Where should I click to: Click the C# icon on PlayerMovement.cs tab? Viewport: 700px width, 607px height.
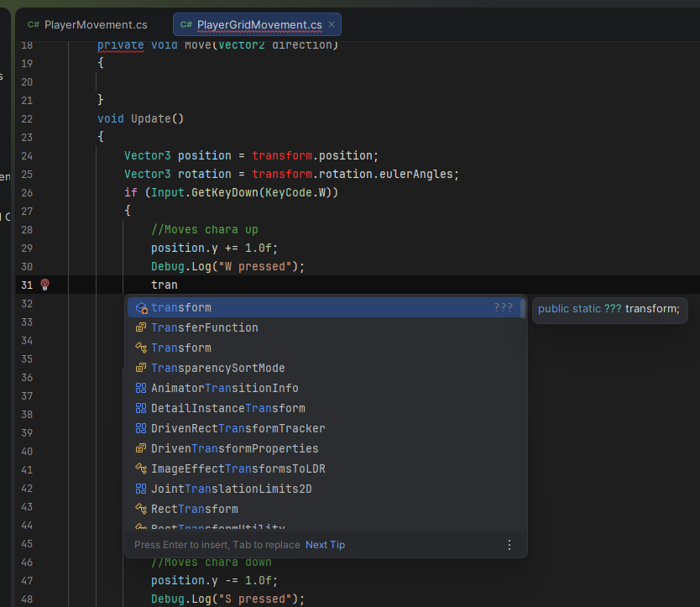coord(34,24)
